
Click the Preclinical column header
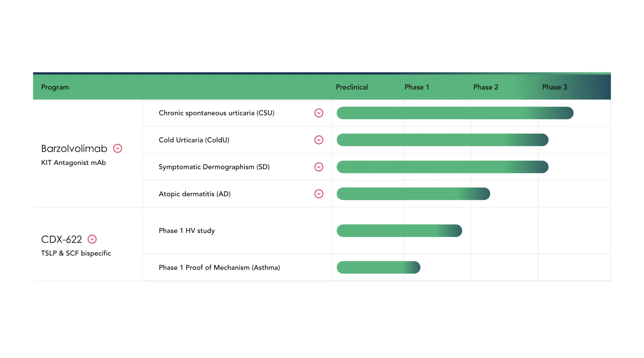click(352, 87)
